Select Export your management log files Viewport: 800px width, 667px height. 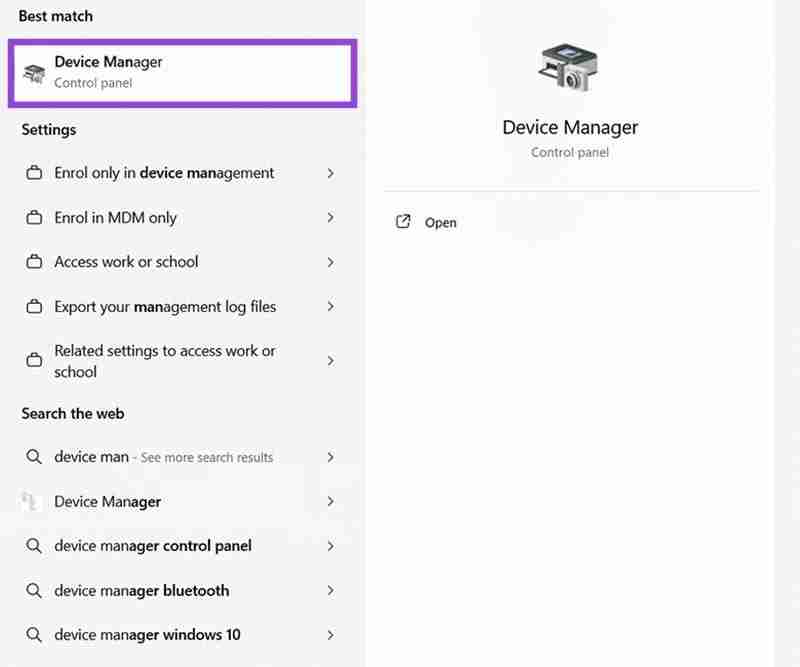[183, 306]
